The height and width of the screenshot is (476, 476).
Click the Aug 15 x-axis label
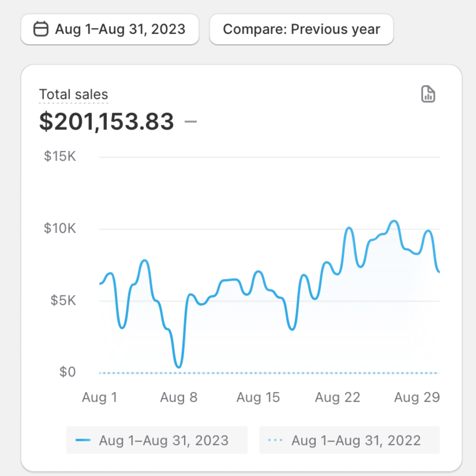tap(258, 397)
